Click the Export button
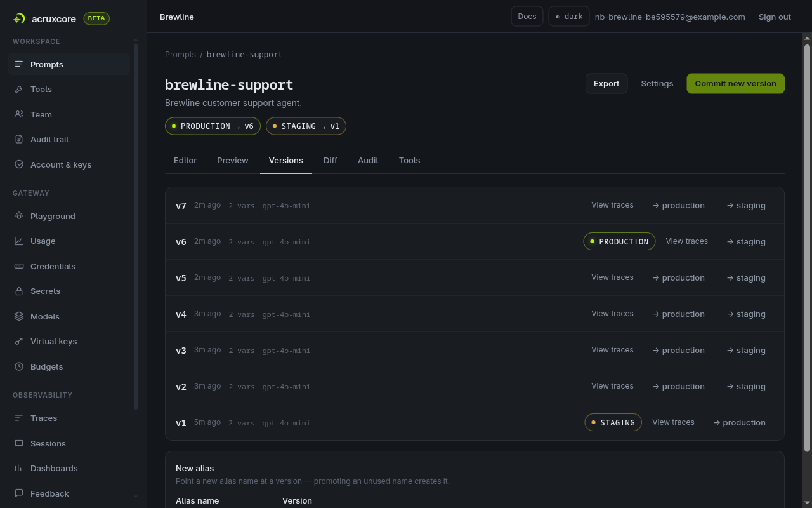This screenshot has width=812, height=508. click(606, 84)
